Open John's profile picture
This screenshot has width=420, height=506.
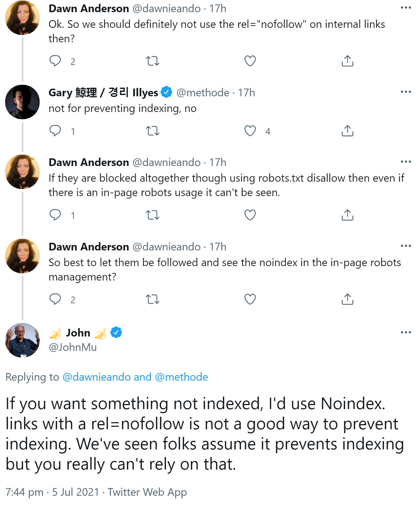[x=22, y=340]
